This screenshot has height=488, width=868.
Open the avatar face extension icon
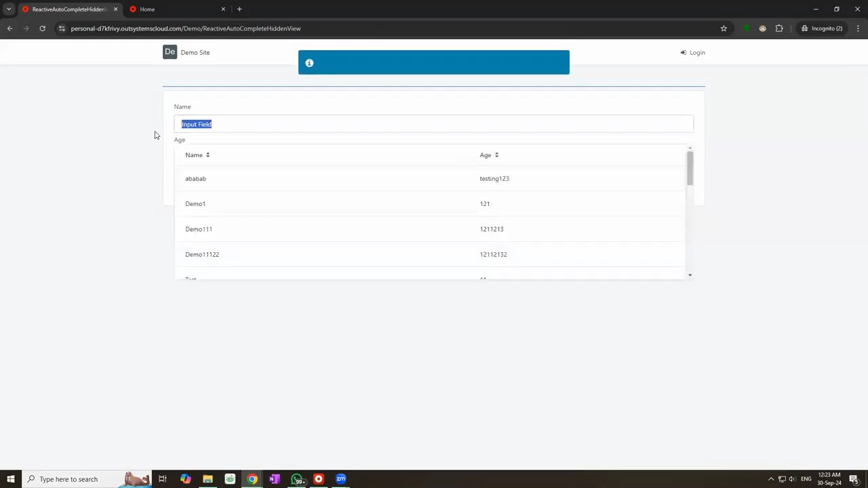pos(762,28)
